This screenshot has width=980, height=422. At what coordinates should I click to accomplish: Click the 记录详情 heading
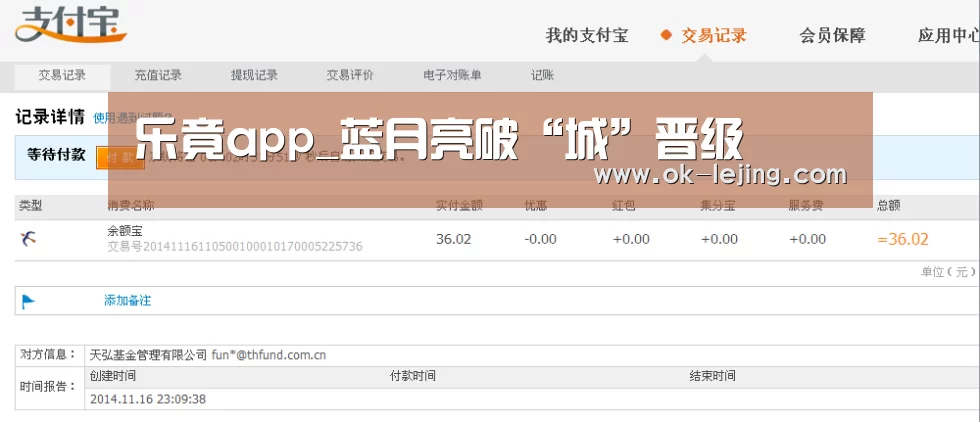tap(50, 117)
